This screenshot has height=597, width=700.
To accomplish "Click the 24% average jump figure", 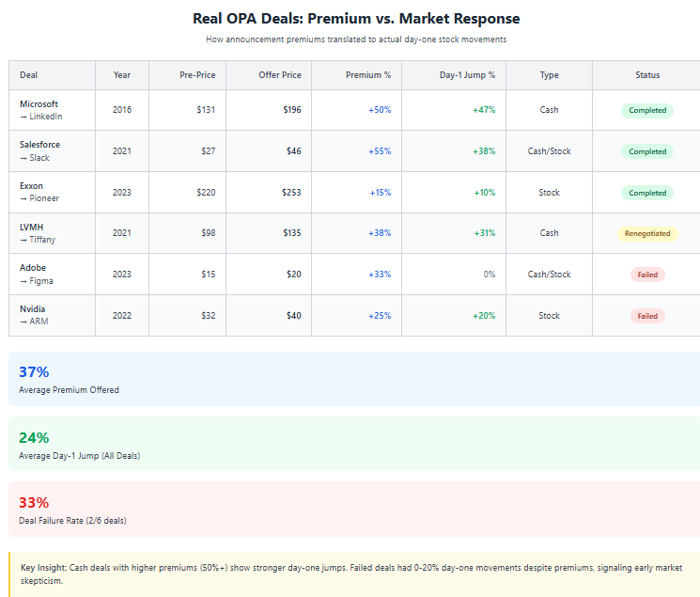I will click(x=34, y=438).
